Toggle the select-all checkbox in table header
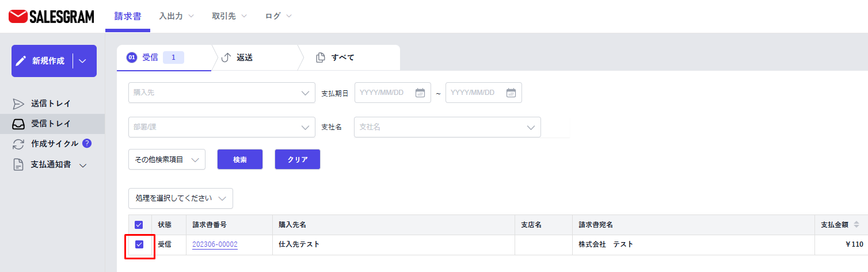The height and width of the screenshot is (272, 868). point(139,225)
